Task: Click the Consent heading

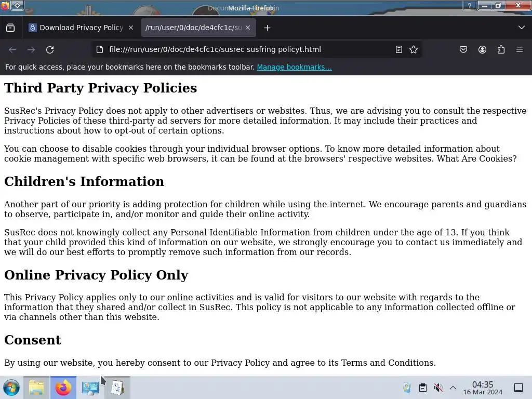Action: 33,340
